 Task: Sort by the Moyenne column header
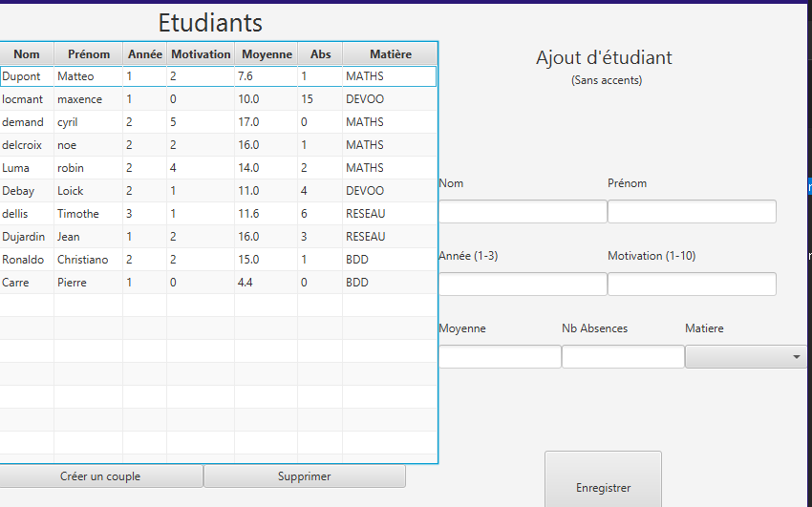(x=267, y=54)
